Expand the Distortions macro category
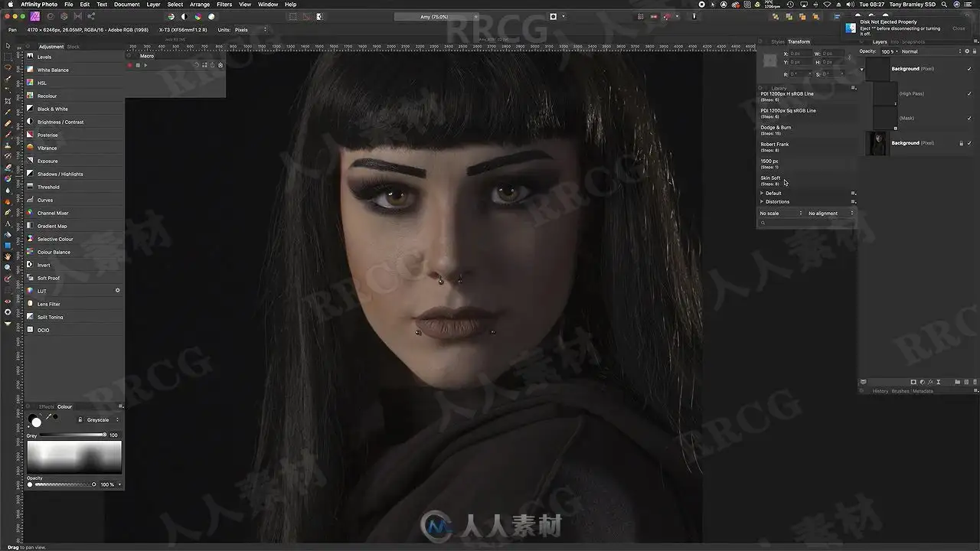980x551 pixels. 762,201
